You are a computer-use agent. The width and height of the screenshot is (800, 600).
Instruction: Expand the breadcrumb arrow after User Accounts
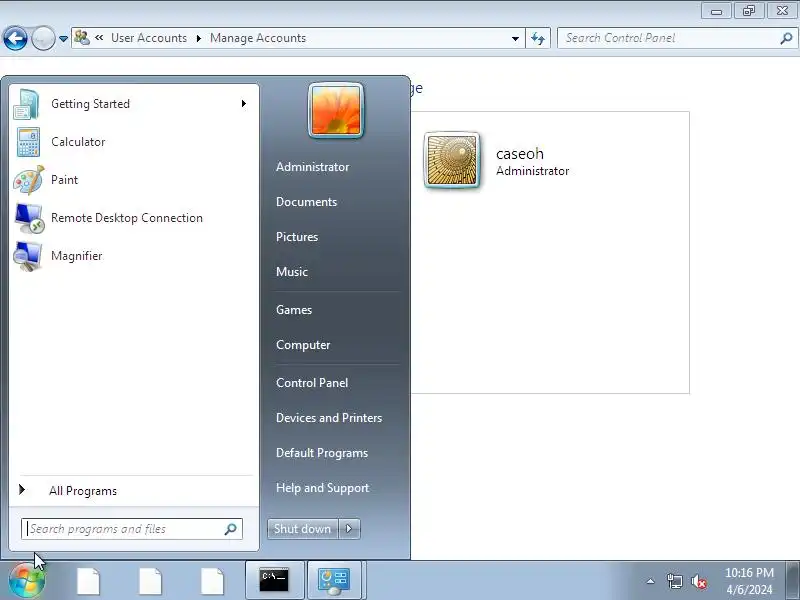click(x=199, y=38)
